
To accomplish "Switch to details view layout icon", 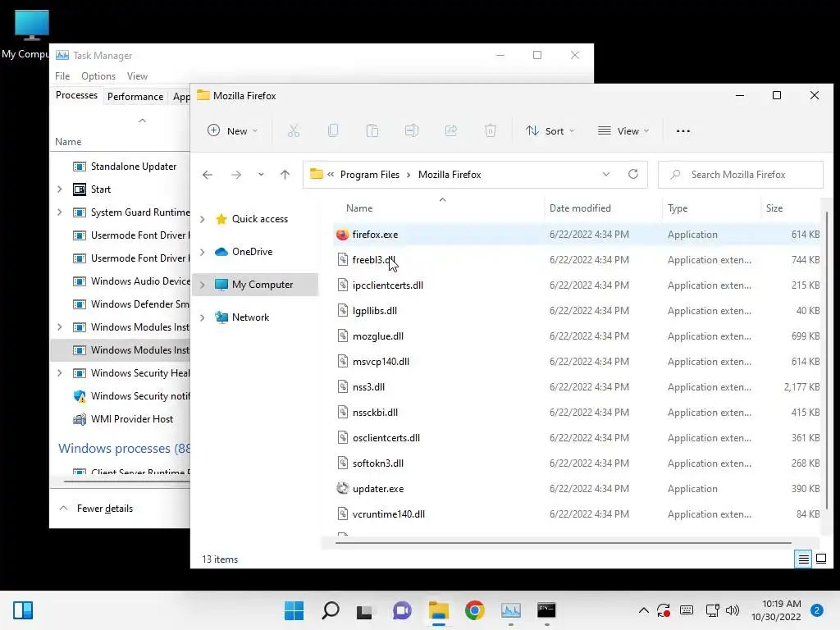I will [804, 559].
